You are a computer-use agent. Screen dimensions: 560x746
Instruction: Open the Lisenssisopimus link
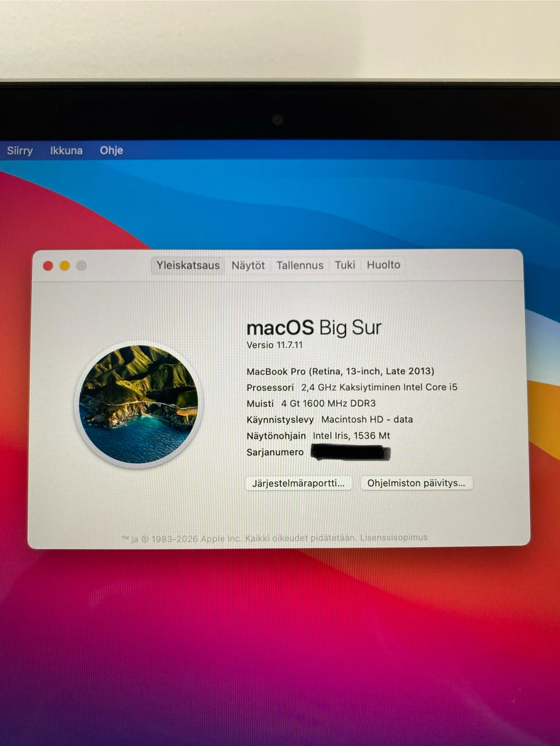point(394,537)
